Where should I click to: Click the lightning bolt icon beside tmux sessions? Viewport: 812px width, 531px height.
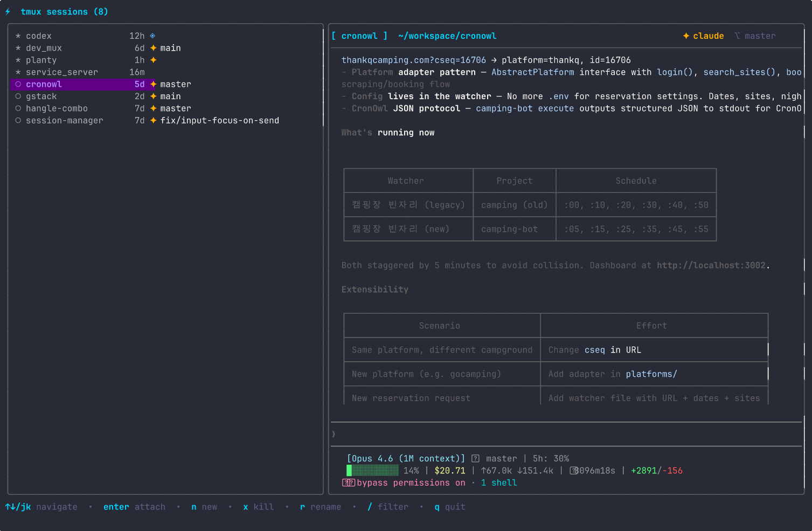[8, 12]
